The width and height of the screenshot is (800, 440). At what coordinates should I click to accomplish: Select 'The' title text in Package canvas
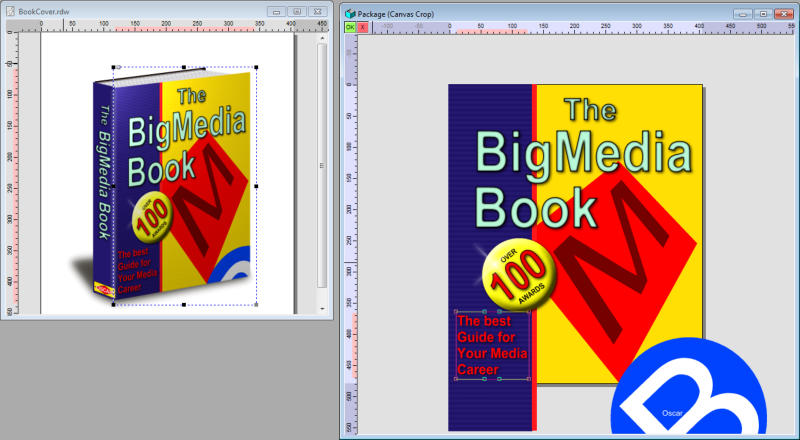591,109
